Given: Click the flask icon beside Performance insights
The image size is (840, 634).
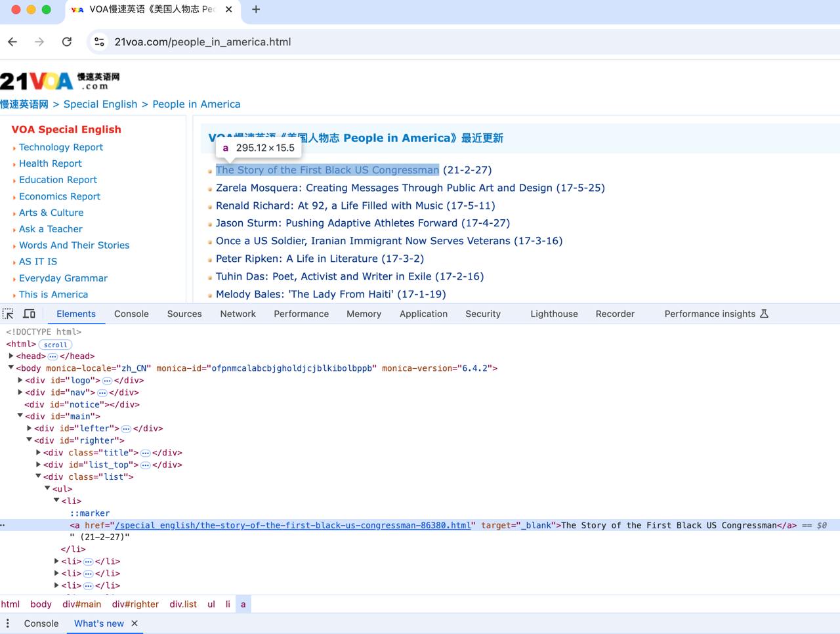Looking at the screenshot, I should coord(764,314).
